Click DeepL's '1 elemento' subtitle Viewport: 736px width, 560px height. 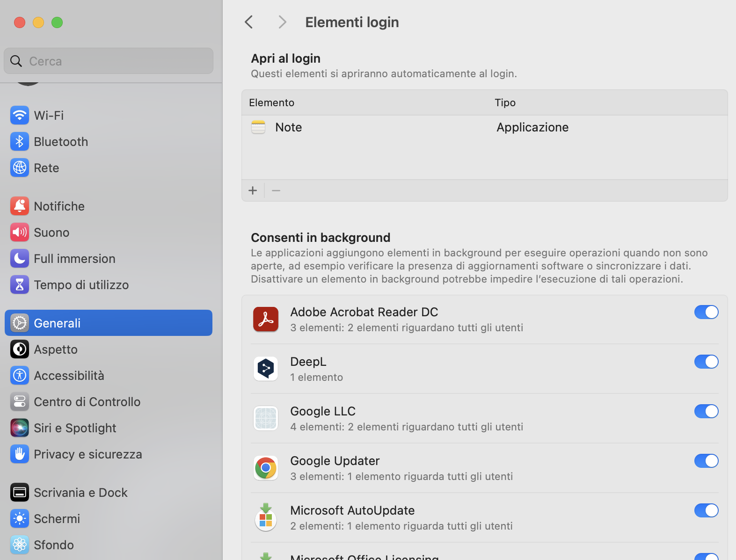tap(317, 377)
